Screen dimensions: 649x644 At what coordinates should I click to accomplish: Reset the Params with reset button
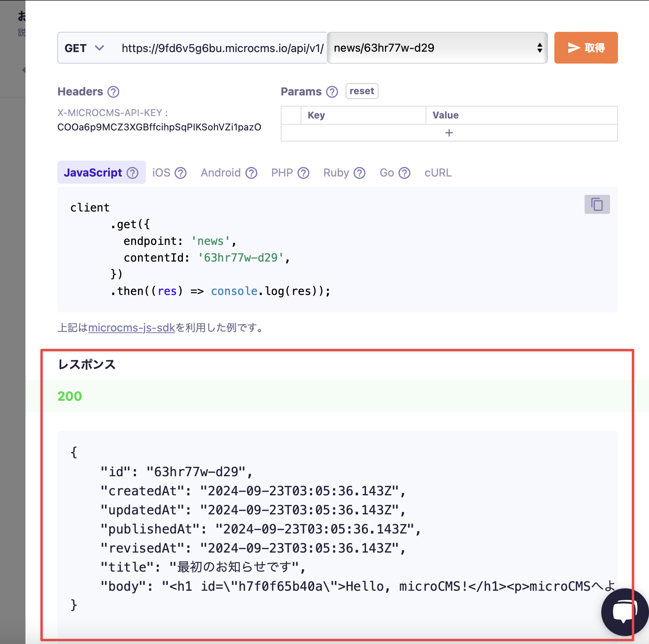[361, 91]
